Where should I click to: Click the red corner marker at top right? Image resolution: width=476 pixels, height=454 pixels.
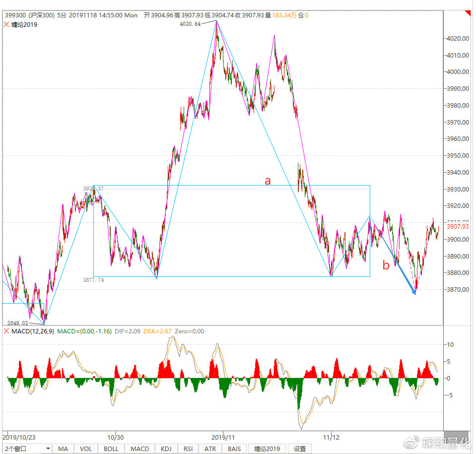tap(468, 13)
